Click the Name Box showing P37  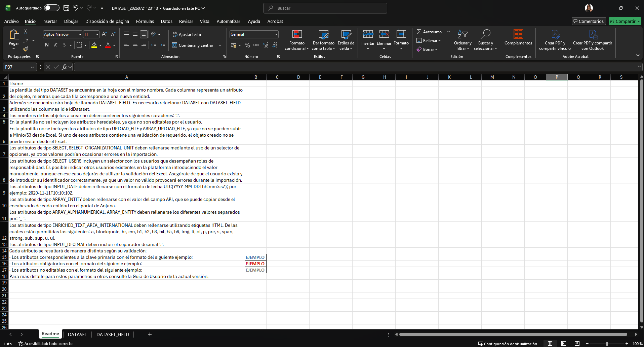pos(20,67)
